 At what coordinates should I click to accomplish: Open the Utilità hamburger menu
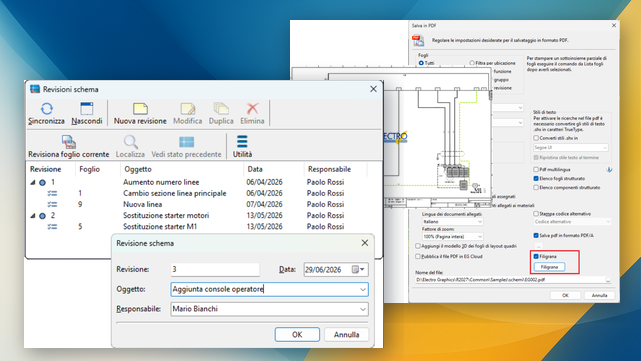[x=242, y=141]
